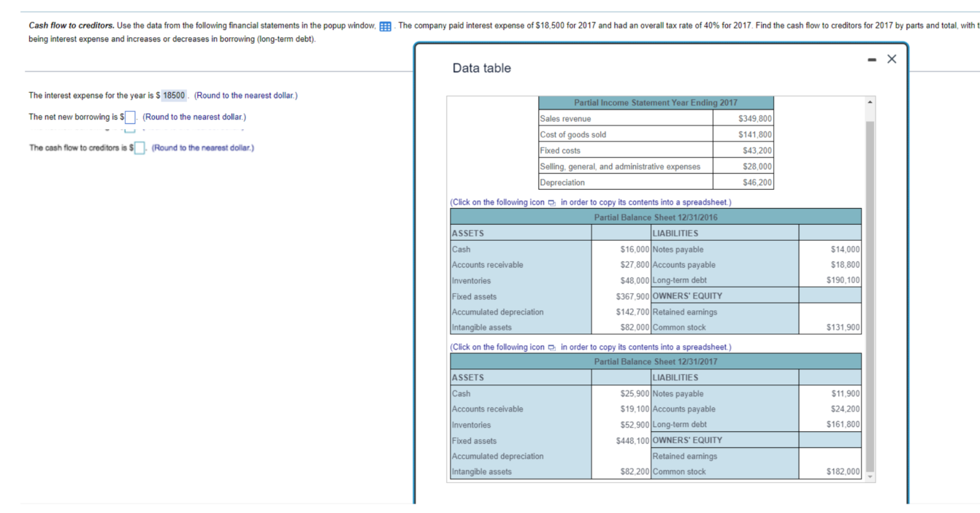980x513 pixels.
Task: Select the Depreciation value $46,200
Action: point(757,182)
